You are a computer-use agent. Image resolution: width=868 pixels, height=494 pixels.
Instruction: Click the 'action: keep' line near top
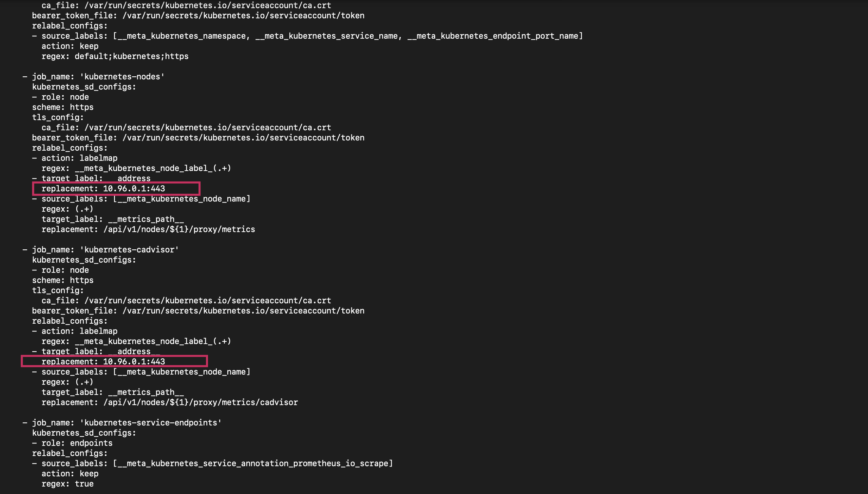pos(70,46)
